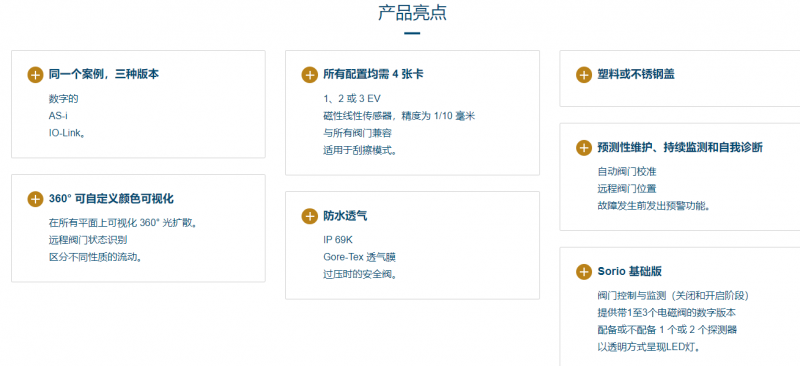Click the text 远程阀门位置
Screen dimensions: 800x366
pos(627,188)
